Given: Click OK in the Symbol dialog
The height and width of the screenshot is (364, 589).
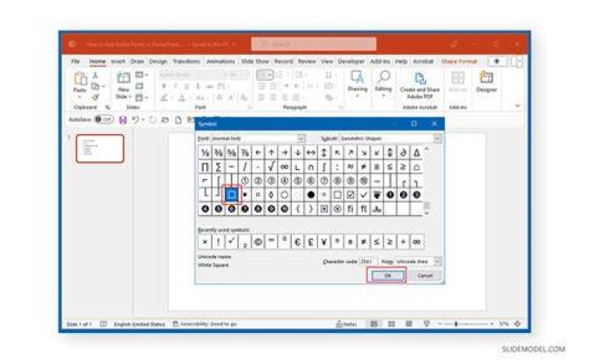Looking at the screenshot, I should [x=387, y=276].
